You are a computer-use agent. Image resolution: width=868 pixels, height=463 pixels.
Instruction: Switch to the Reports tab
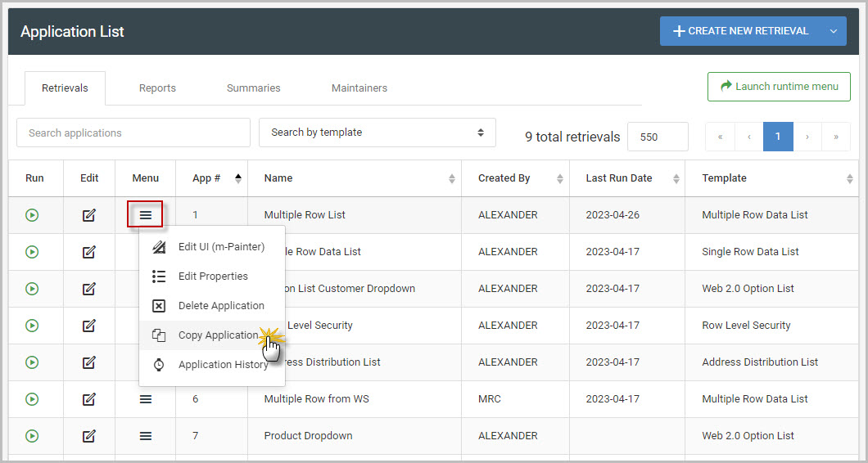(157, 88)
